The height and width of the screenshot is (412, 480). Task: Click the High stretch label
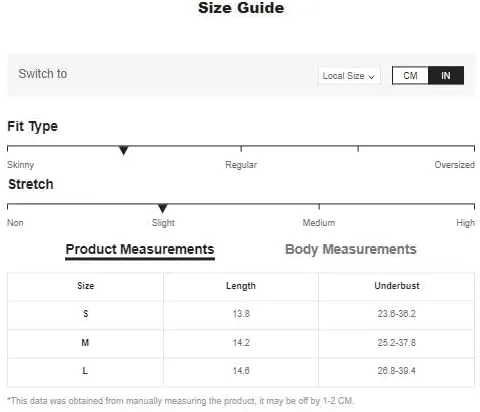(x=465, y=223)
